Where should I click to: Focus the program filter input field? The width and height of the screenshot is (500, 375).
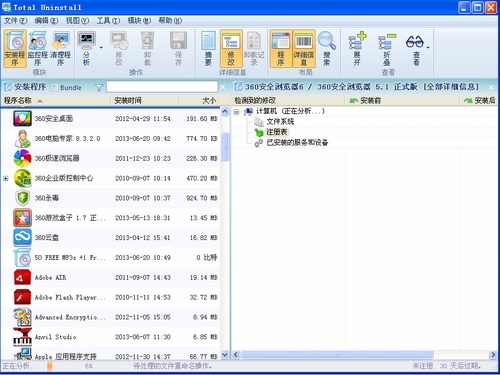pyautogui.click(x=162, y=87)
